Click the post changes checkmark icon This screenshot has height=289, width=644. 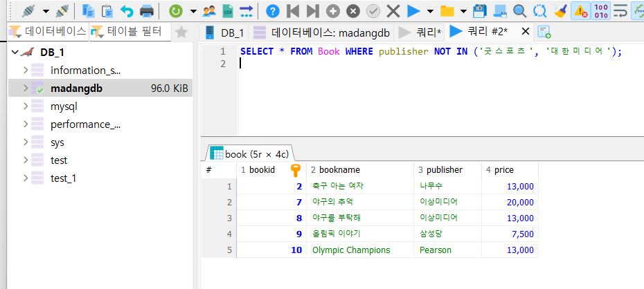[x=373, y=11]
